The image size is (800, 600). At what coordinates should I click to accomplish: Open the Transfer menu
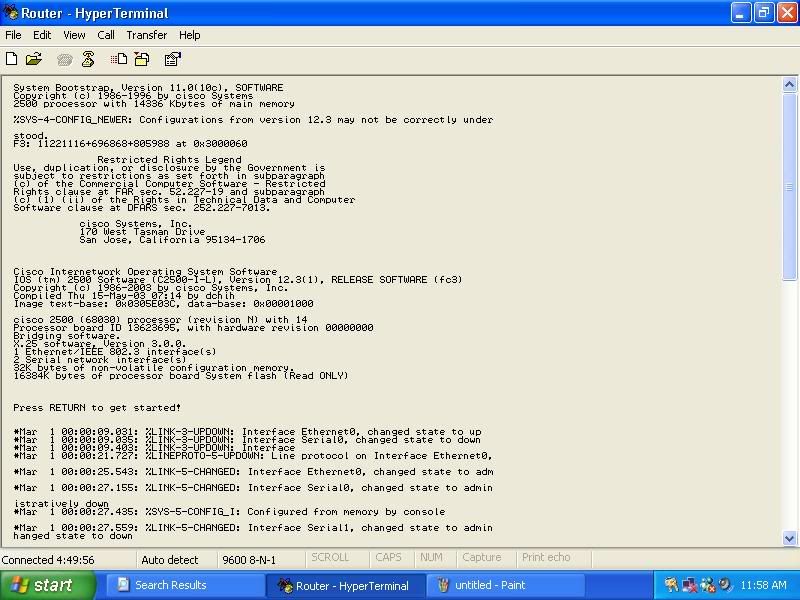click(x=146, y=35)
